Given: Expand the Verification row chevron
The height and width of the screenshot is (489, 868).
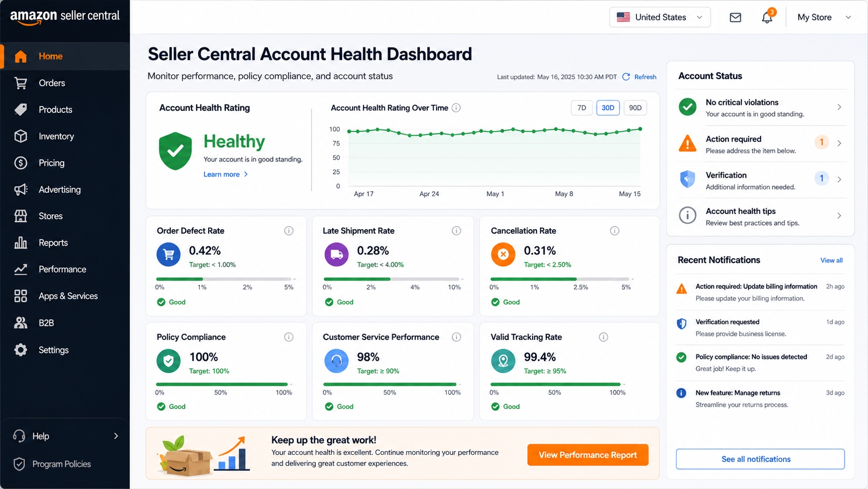Looking at the screenshot, I should click(x=839, y=179).
